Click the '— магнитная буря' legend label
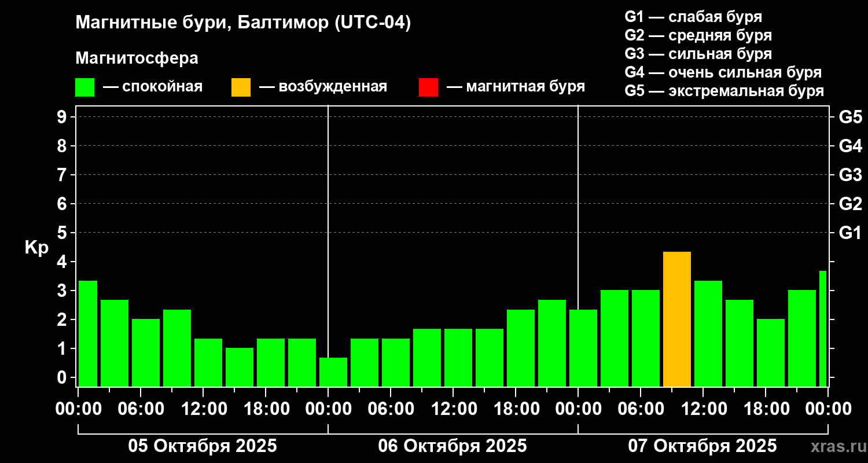Viewport: 868px width, 463px height. coord(516,87)
